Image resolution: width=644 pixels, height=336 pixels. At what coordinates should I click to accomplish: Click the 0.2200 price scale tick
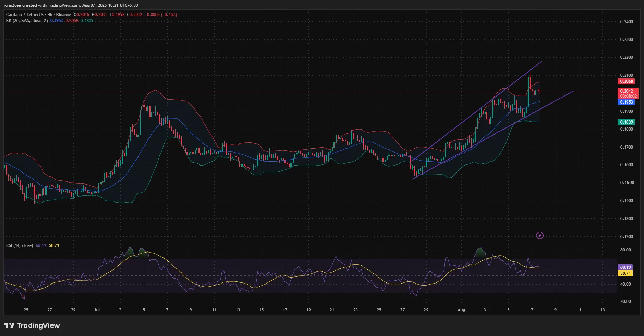pos(626,57)
